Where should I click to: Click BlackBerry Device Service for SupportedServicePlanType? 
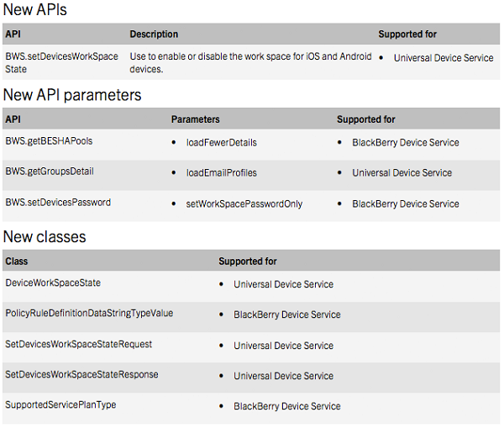tap(287, 406)
